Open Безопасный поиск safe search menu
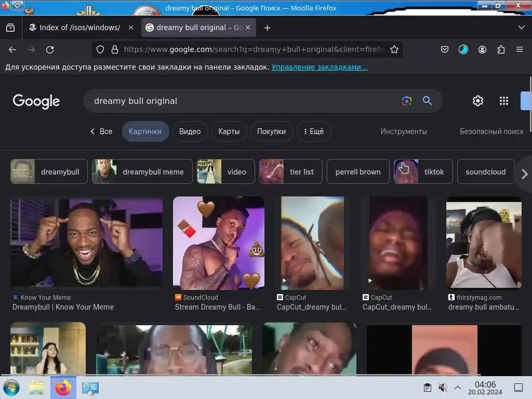The height and width of the screenshot is (399, 532). tap(491, 131)
